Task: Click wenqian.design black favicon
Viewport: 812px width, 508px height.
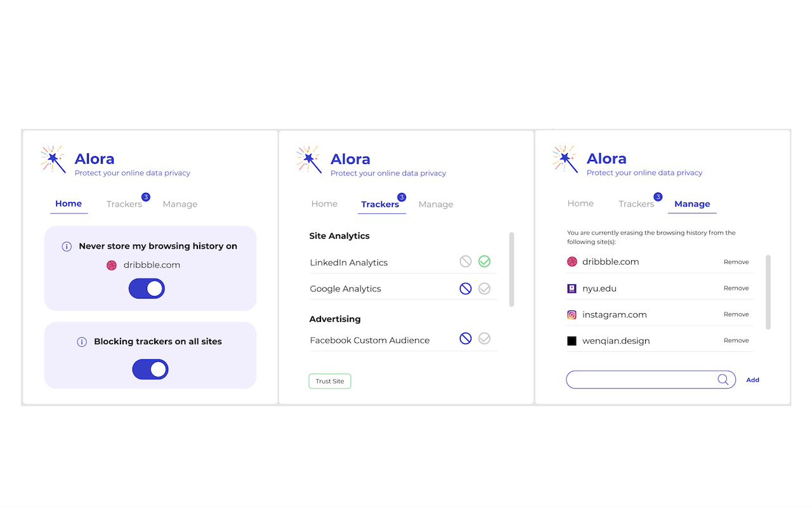Action: point(572,341)
